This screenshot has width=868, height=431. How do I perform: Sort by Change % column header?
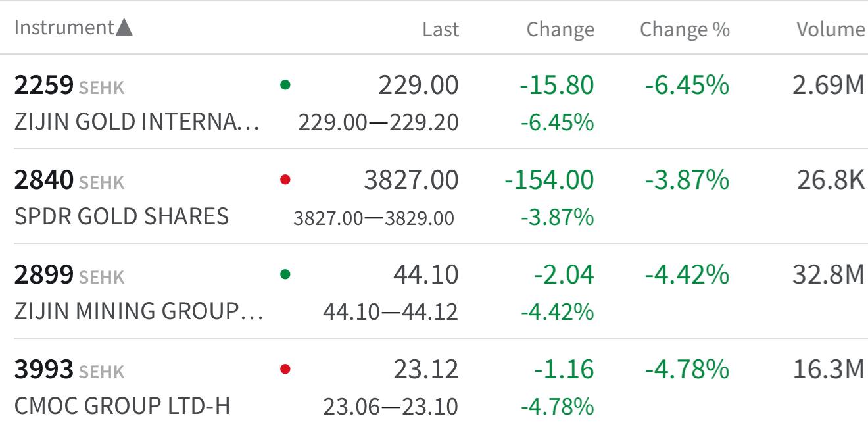(x=685, y=30)
